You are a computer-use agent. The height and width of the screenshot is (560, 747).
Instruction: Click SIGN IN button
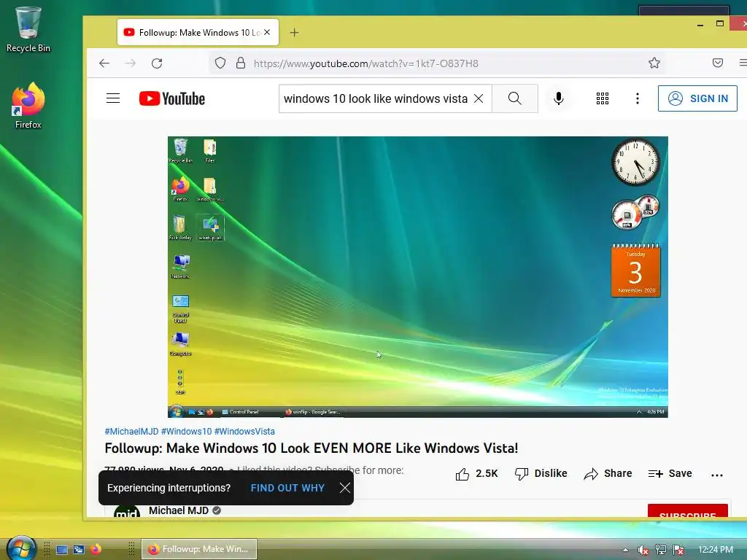coord(697,98)
